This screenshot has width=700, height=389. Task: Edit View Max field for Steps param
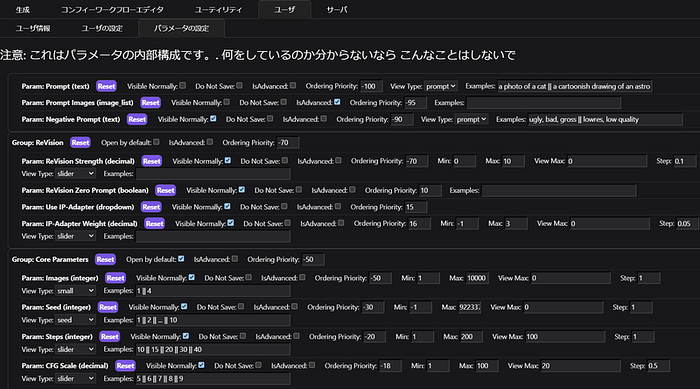(565, 337)
